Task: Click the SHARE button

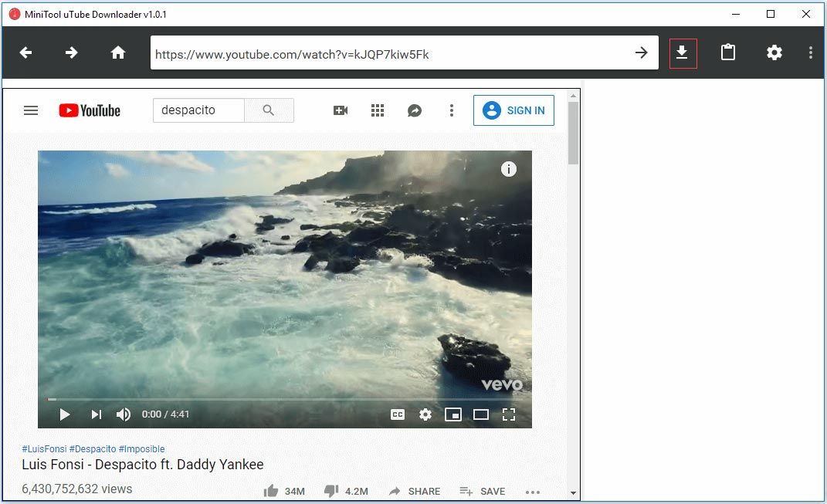Action: (x=415, y=491)
